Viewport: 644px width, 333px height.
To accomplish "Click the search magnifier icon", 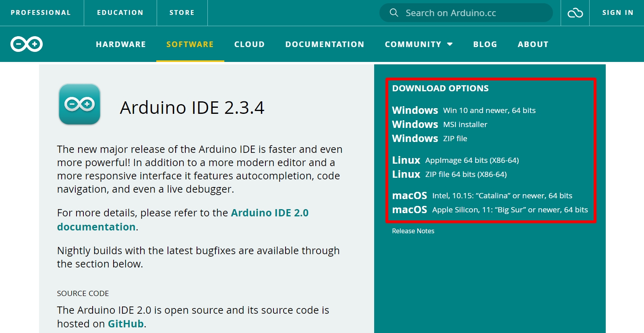I will pos(394,13).
